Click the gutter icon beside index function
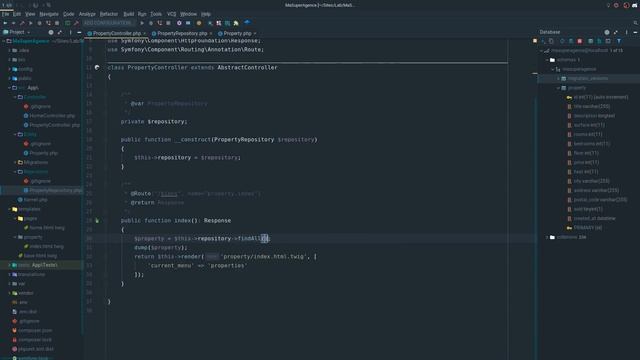 point(97,220)
